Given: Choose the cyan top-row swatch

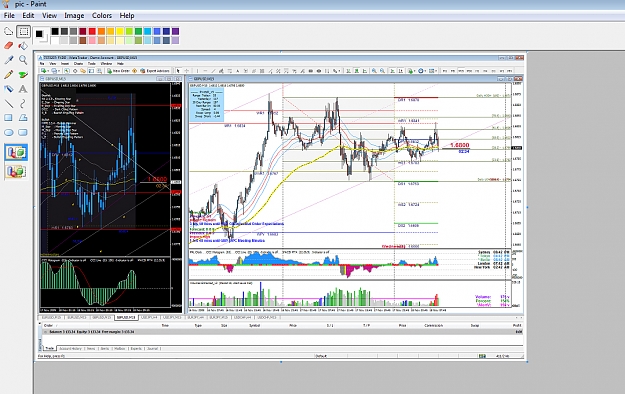Looking at the screenshot, I should click(147, 31).
